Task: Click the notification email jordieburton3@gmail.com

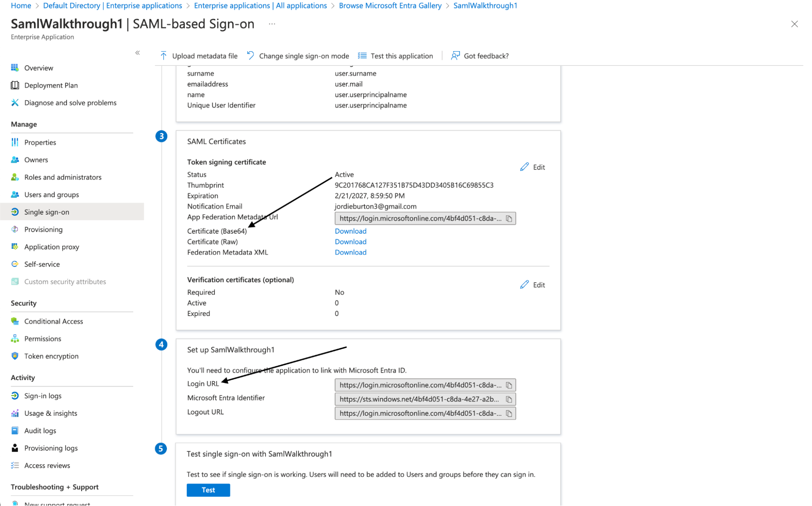Action: coord(375,206)
